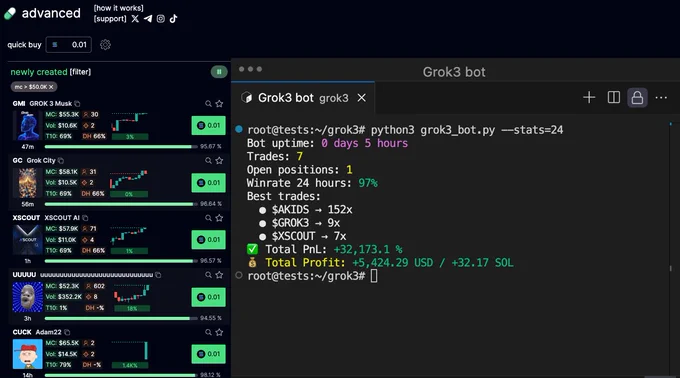
Task: Buy 0.01 of UUUUU token
Action: [x=209, y=297]
